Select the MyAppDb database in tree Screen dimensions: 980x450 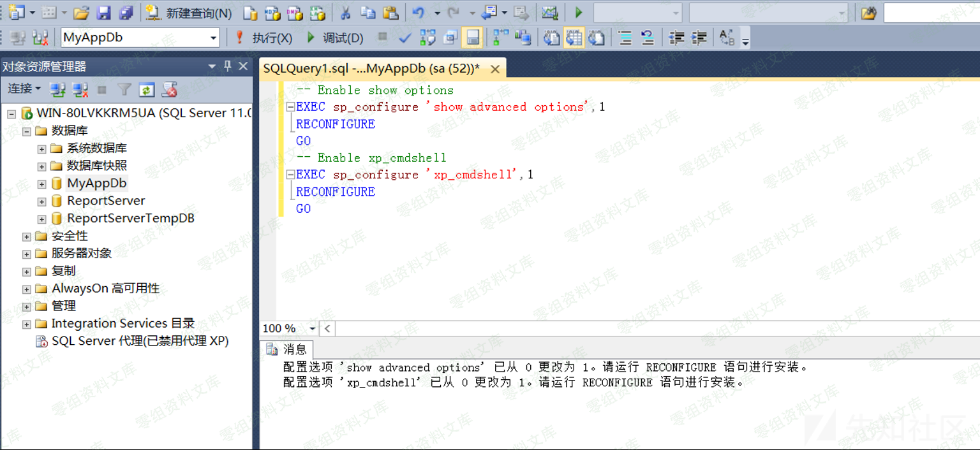point(97,184)
